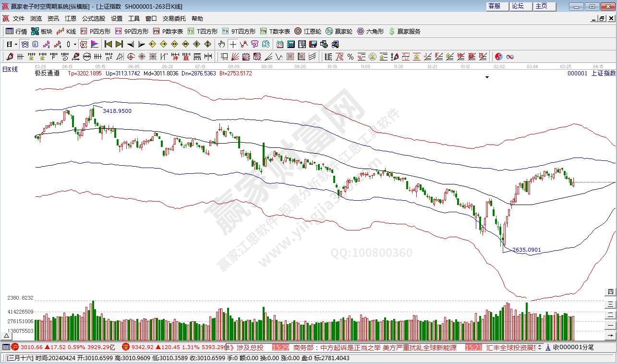Jump to first bar with skip-back arrow
617x364 pixels.
pyautogui.click(x=108, y=44)
